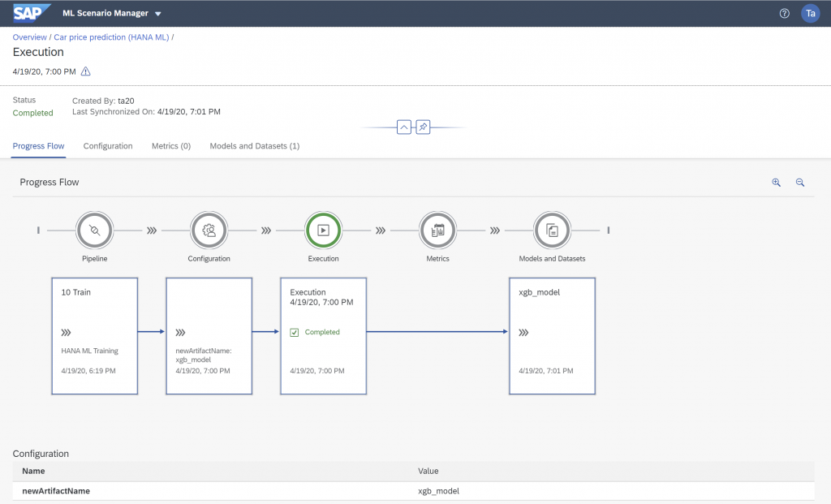Click the triple-chevron icon in configuration card
The width and height of the screenshot is (831, 504).
(180, 333)
